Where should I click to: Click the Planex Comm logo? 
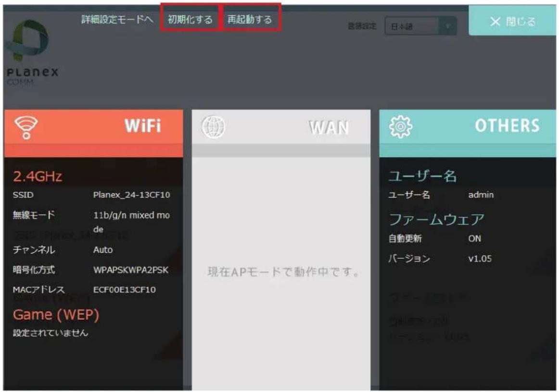tap(32, 52)
